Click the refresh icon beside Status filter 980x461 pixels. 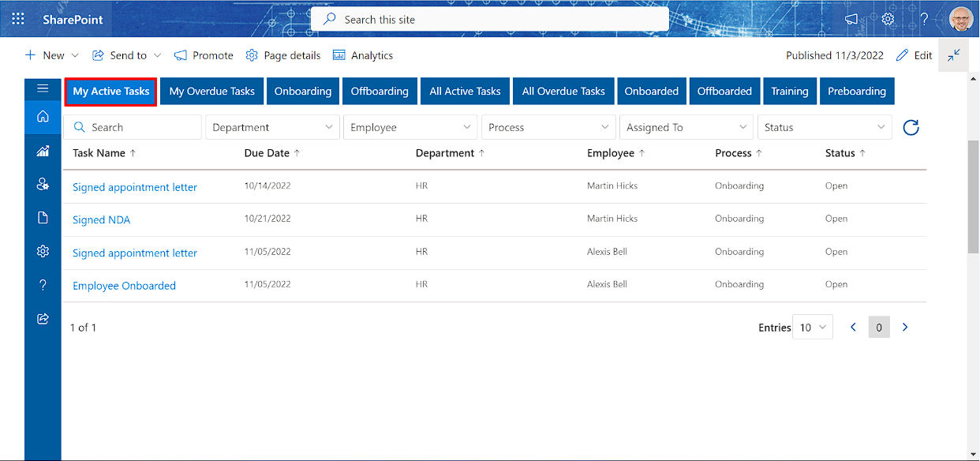911,127
